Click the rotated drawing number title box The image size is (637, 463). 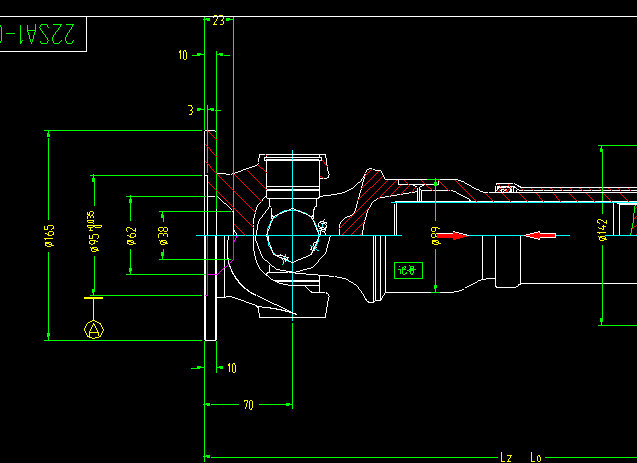pyautogui.click(x=43, y=34)
